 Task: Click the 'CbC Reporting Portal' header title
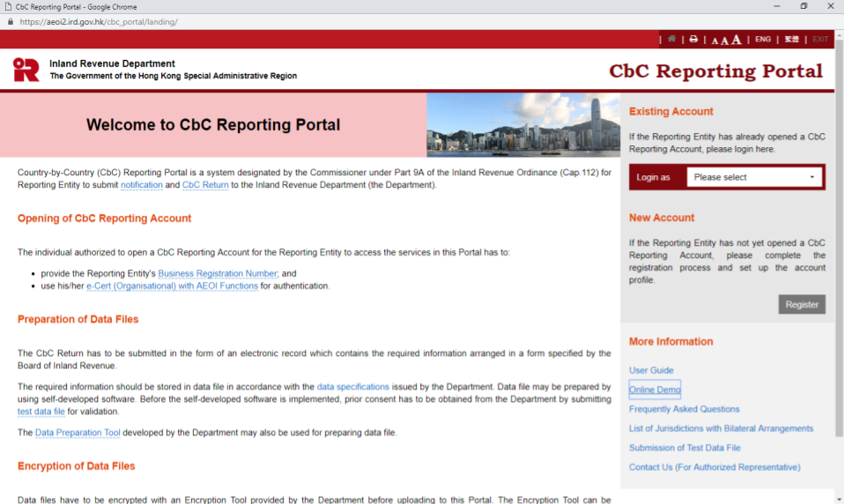point(715,70)
